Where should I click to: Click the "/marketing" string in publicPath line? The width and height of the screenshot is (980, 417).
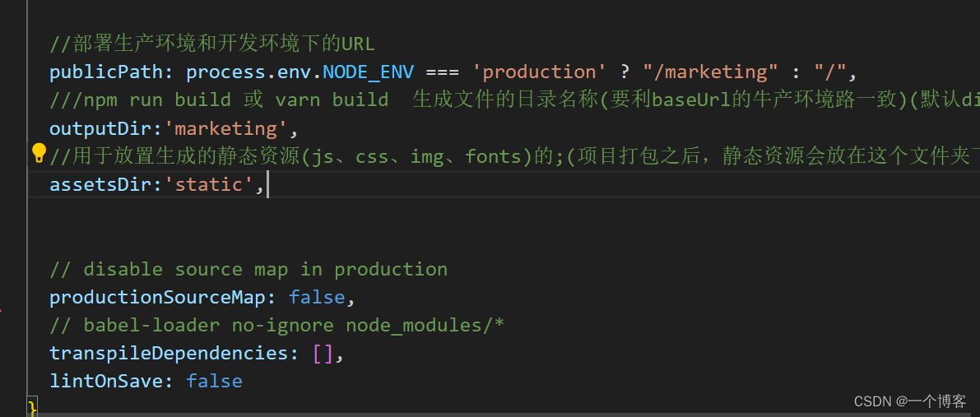coord(709,72)
